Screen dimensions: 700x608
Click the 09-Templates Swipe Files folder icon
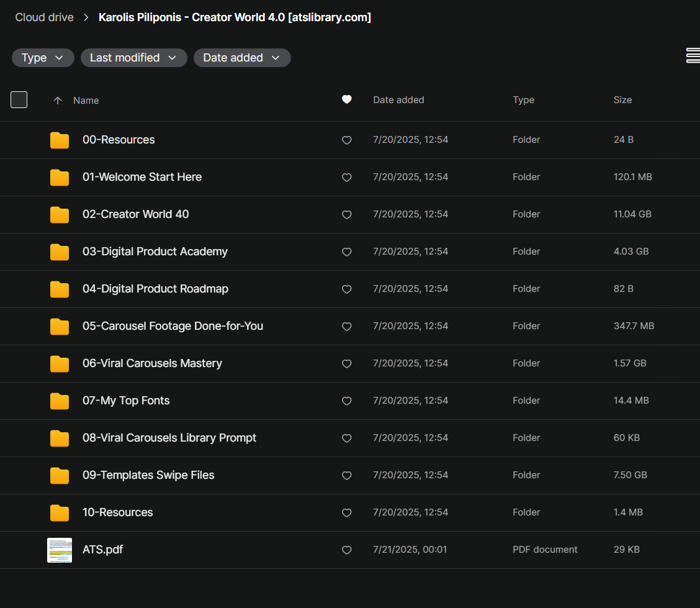coord(60,476)
